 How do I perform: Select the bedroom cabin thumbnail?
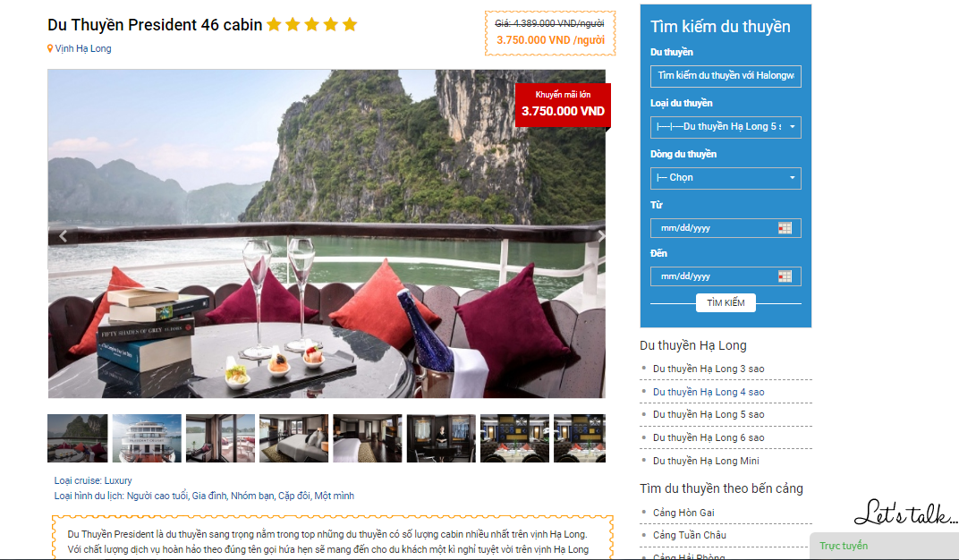pyautogui.click(x=293, y=437)
